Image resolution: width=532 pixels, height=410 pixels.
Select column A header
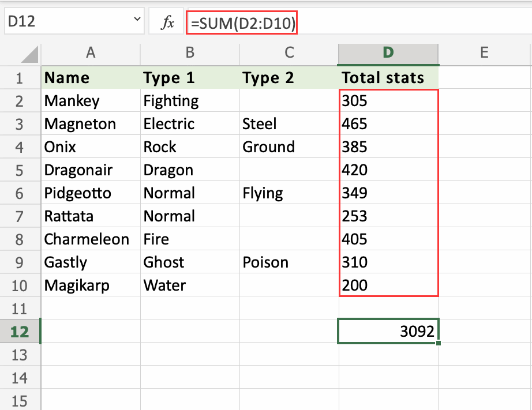click(91, 53)
